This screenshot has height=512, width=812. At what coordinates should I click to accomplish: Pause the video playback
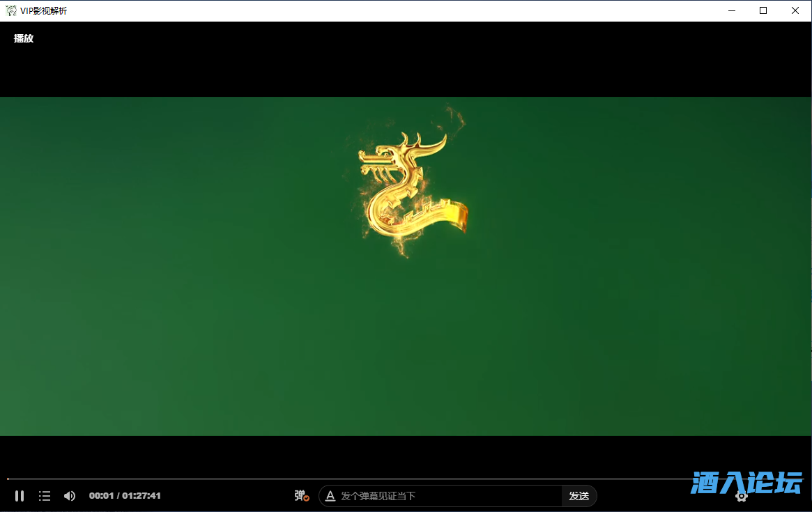(19, 496)
